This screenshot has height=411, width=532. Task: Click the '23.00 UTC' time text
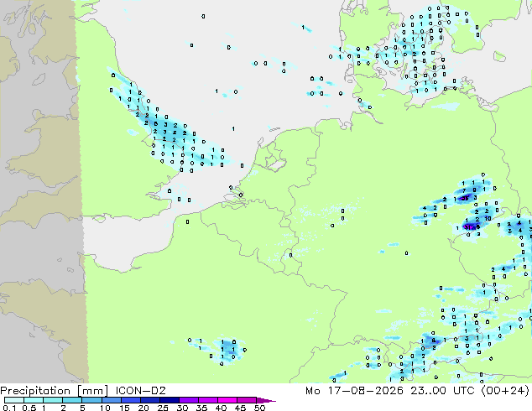pyautogui.click(x=442, y=391)
